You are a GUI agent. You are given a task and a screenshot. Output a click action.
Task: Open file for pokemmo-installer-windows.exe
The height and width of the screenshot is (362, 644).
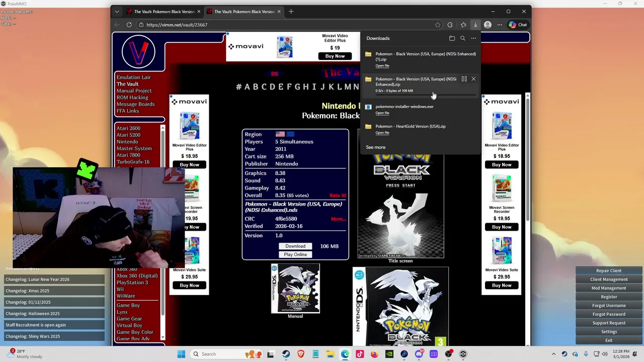click(x=382, y=113)
